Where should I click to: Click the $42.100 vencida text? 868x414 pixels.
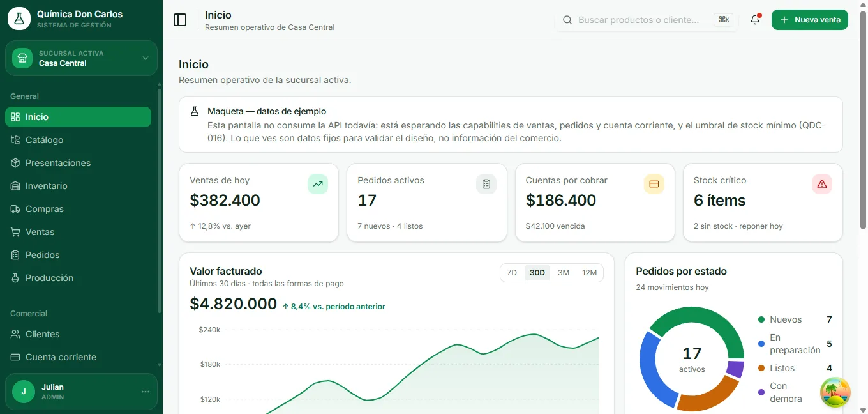click(x=555, y=226)
